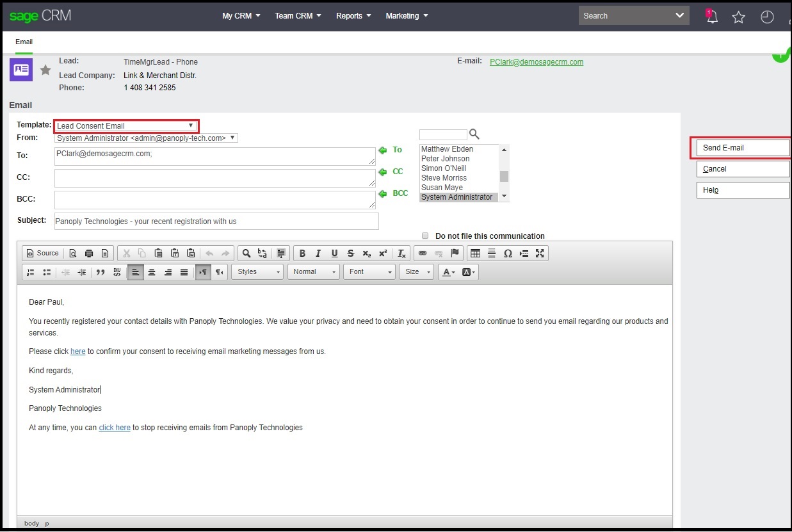This screenshot has width=792, height=532.
Task: Center align the text
Action: [x=152, y=272]
